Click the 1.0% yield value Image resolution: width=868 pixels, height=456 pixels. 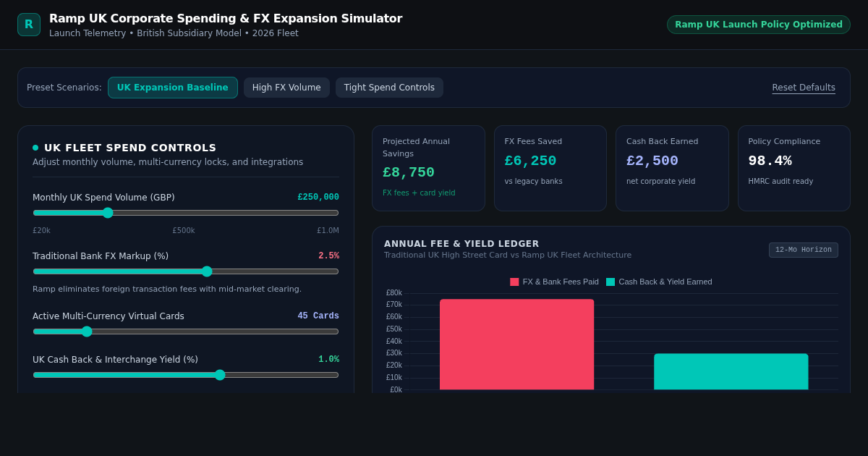328,360
